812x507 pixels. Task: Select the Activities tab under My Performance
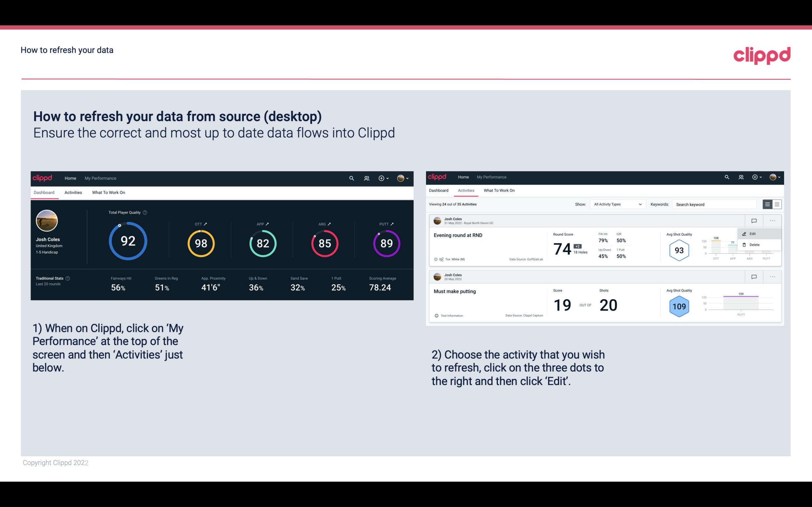(x=73, y=192)
